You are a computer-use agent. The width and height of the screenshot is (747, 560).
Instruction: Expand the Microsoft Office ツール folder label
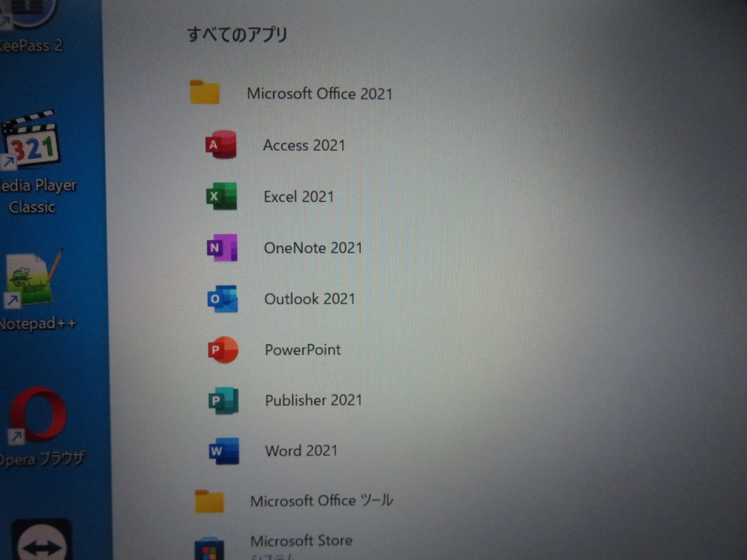(x=322, y=501)
